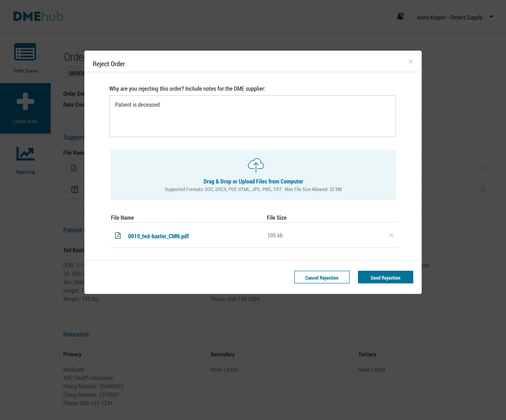Close the Reject Order dialog
Screen dimensions: 506x420
[x=410, y=61]
